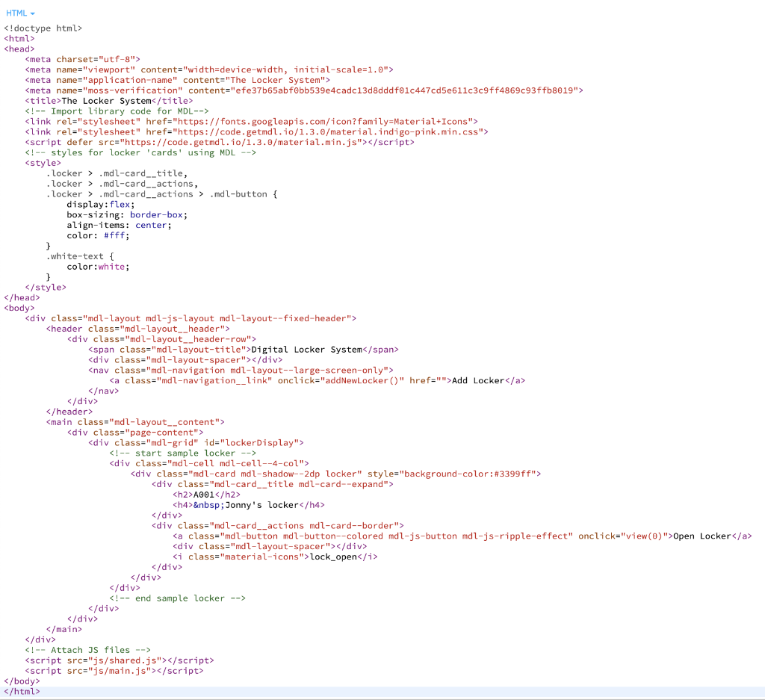The width and height of the screenshot is (765, 700).
Task: Click the '<!doctype html>' line
Action: (x=43, y=28)
